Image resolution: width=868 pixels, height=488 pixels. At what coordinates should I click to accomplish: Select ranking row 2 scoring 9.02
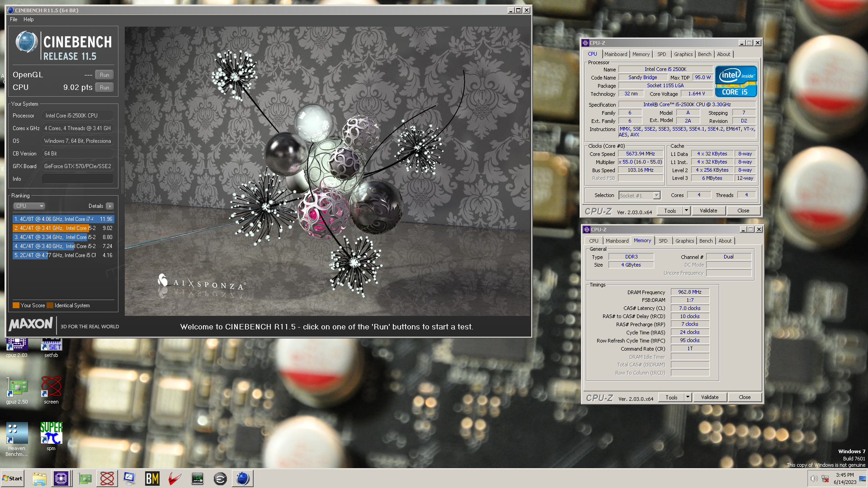[x=63, y=228]
